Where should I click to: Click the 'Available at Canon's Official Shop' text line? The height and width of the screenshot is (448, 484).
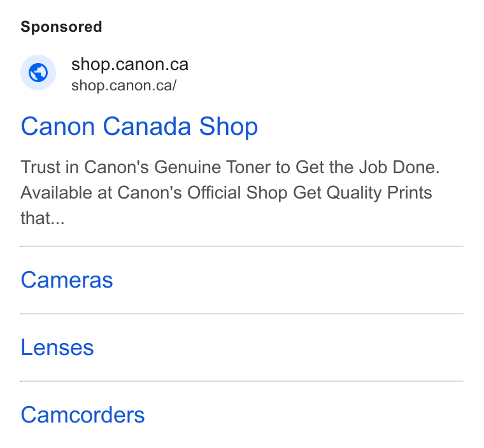pyautogui.click(x=226, y=193)
